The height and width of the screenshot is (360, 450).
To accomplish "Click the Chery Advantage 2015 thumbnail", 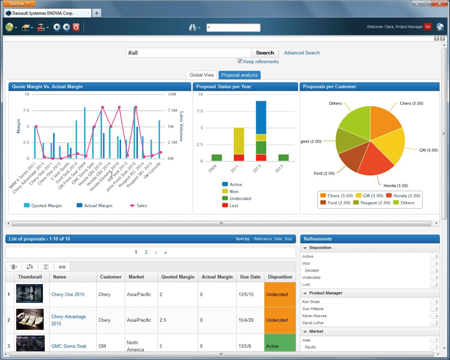I will pos(30,319).
